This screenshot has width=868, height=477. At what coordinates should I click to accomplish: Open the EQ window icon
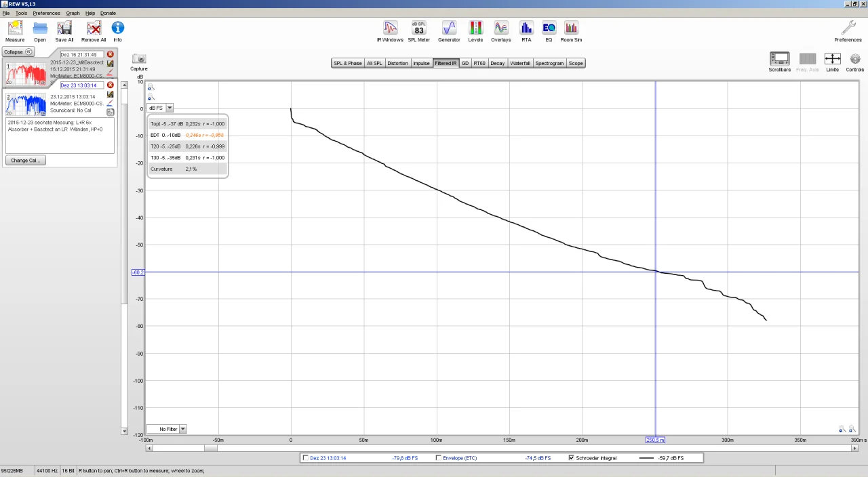coord(549,28)
